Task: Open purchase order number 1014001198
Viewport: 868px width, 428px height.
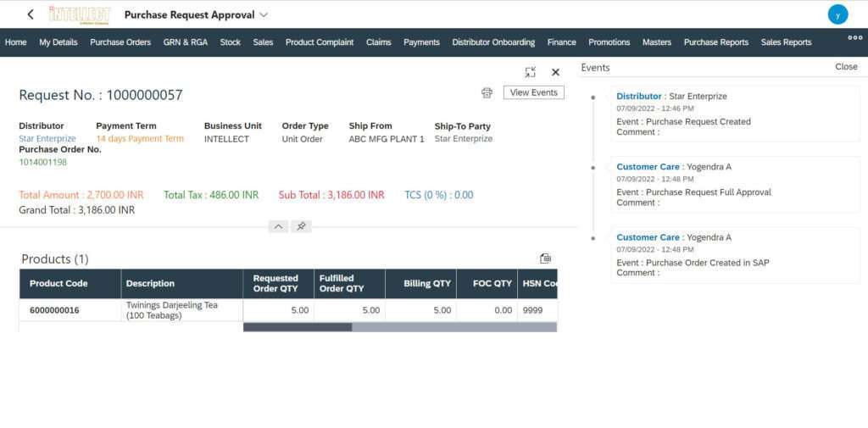Action: (42, 162)
